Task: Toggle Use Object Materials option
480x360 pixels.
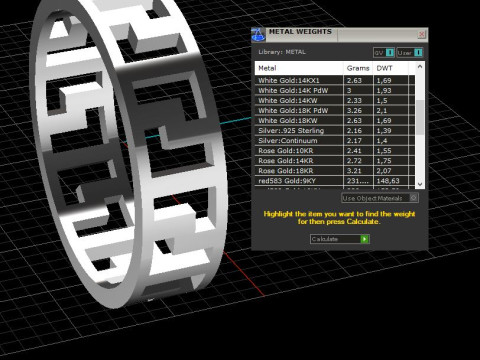Action: [x=380, y=198]
